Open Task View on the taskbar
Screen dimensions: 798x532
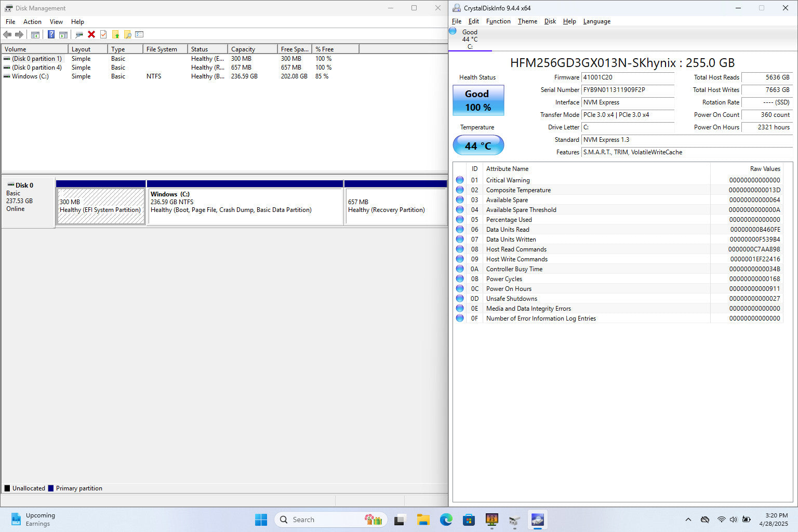pos(400,520)
